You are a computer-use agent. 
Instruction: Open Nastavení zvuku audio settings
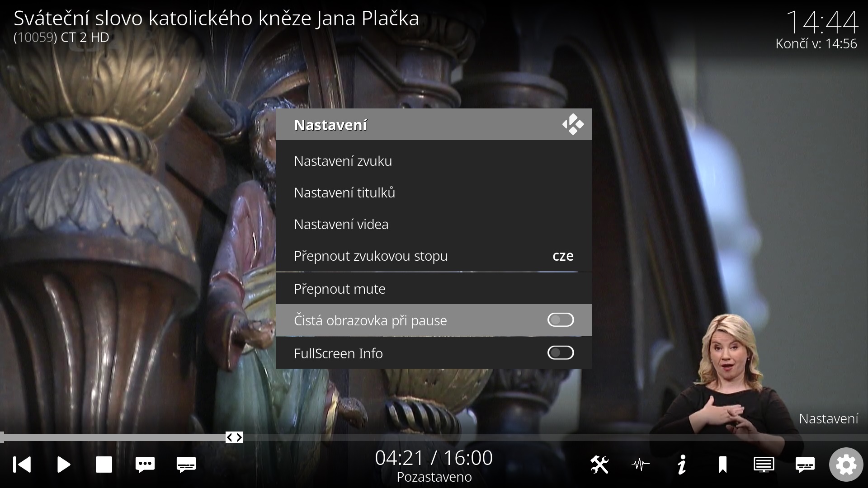[x=434, y=161]
